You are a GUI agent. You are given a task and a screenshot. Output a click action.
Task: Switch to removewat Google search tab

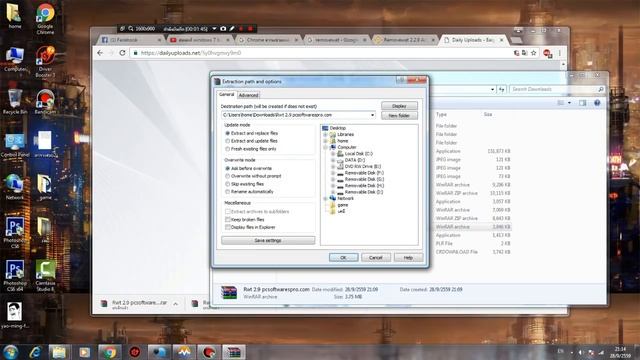pyautogui.click(x=337, y=40)
